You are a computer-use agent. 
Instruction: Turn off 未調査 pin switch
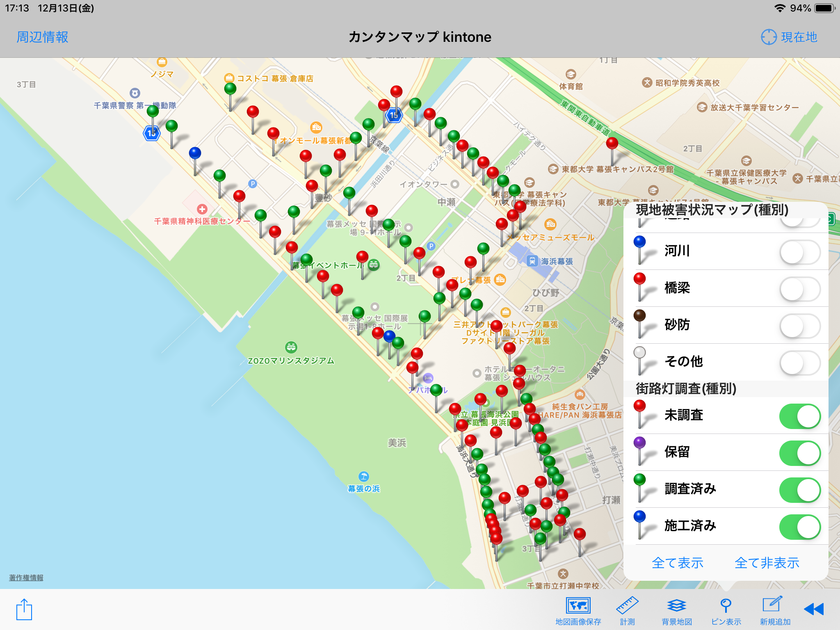coord(800,416)
